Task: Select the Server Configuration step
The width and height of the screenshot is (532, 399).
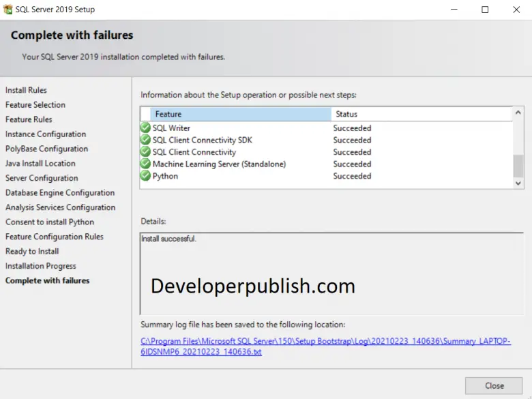Action: 42,178
